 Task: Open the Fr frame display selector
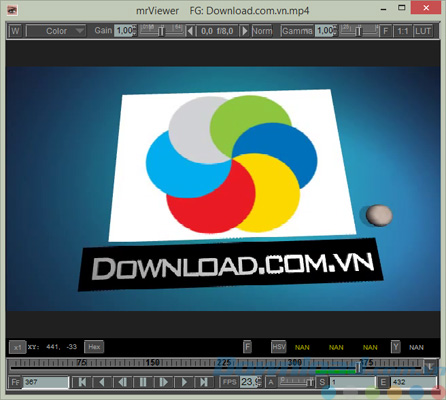click(15, 382)
